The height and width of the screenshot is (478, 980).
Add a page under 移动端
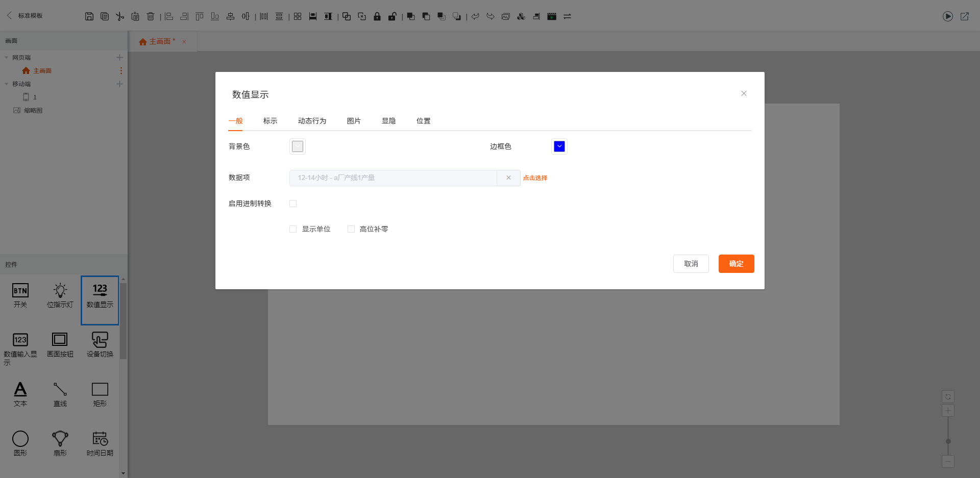click(x=119, y=84)
